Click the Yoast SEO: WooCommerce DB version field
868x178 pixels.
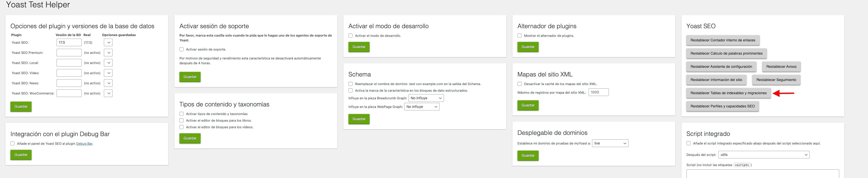pos(69,93)
